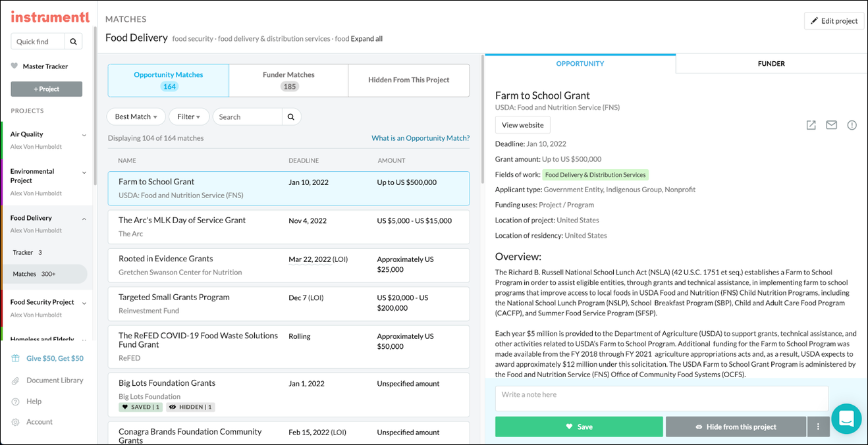Click the green Save button
Image resolution: width=868 pixels, height=445 pixels.
coord(579,427)
